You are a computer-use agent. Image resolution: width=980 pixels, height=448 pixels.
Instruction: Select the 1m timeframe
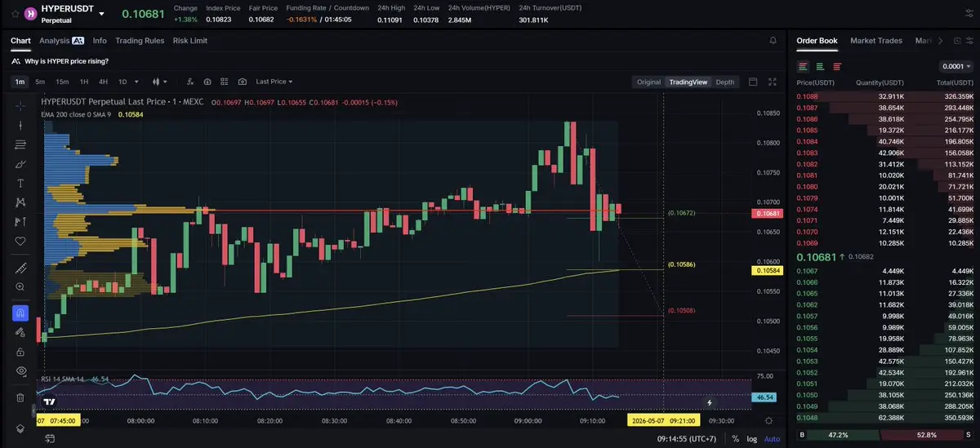pyautogui.click(x=20, y=82)
